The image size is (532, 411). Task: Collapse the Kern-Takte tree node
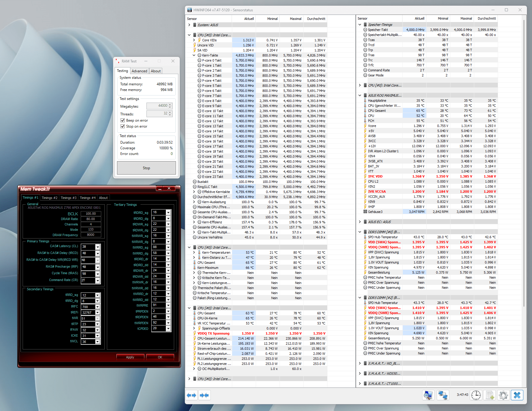(194, 55)
